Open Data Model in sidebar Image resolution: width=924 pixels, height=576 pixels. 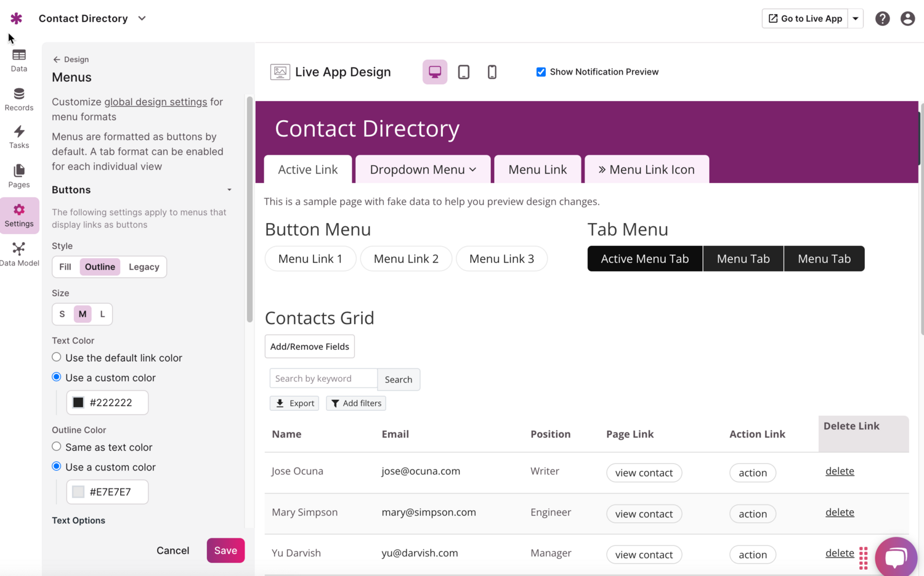19,254
